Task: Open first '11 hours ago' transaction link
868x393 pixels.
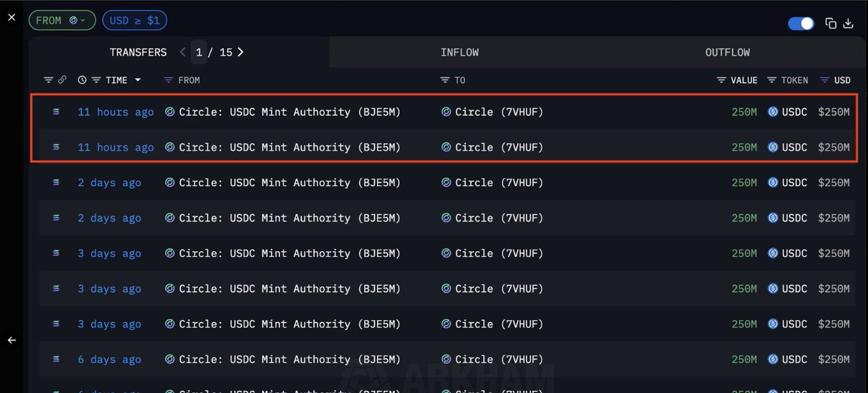Action: click(116, 112)
